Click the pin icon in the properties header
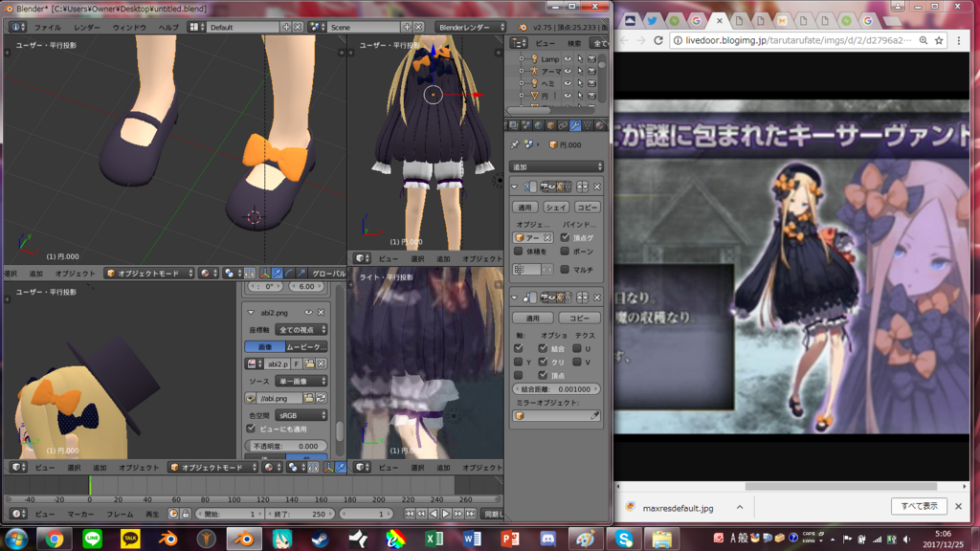Viewport: 980px width, 551px height. tap(515, 144)
